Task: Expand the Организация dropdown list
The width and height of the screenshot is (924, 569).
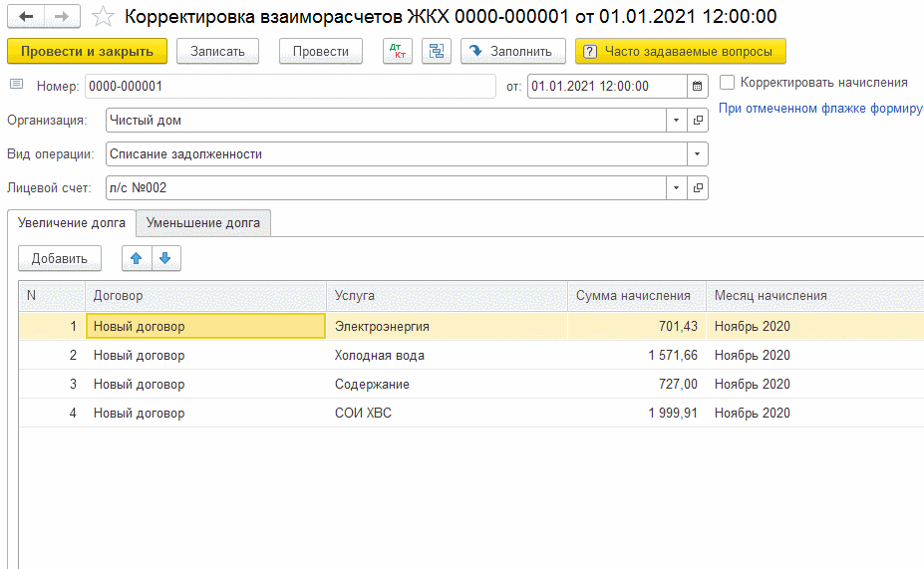Action: pyautogui.click(x=677, y=121)
